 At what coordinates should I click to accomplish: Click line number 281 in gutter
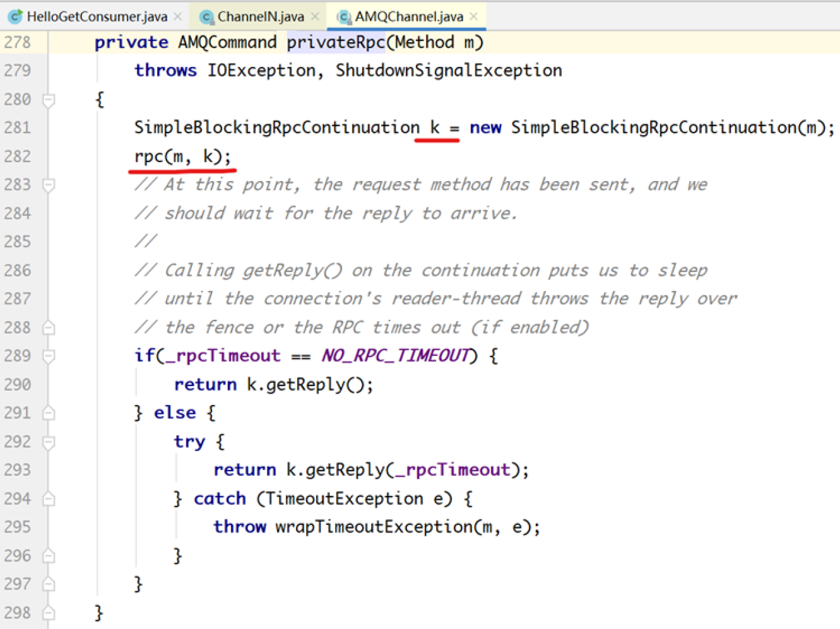pos(18,127)
